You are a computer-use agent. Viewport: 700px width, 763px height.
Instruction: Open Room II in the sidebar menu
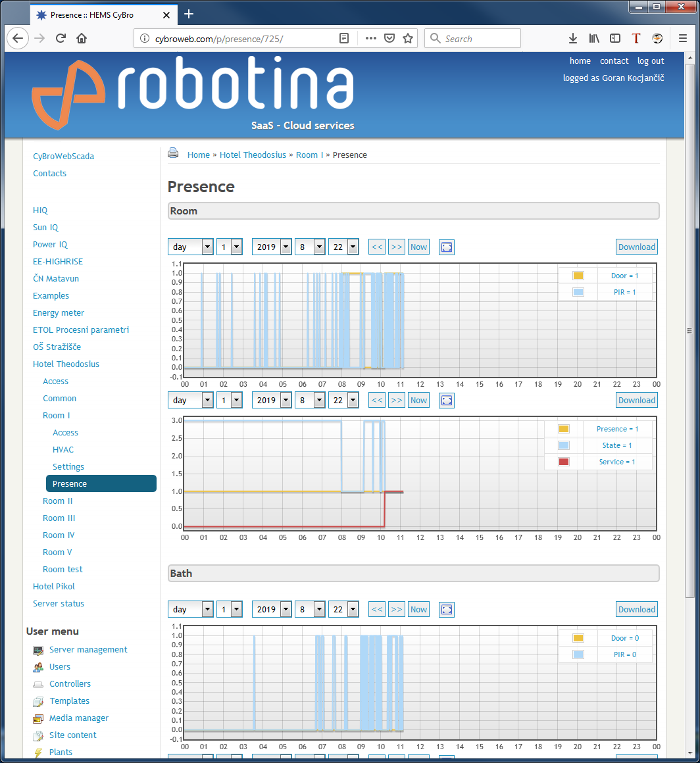pyautogui.click(x=58, y=501)
